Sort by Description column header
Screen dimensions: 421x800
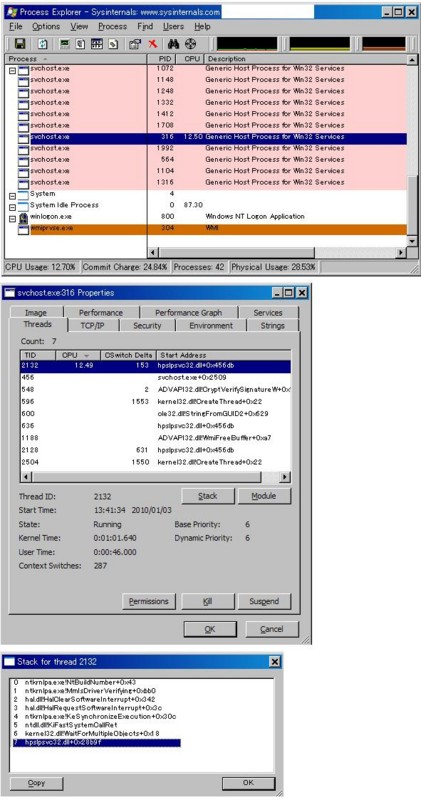(x=305, y=59)
